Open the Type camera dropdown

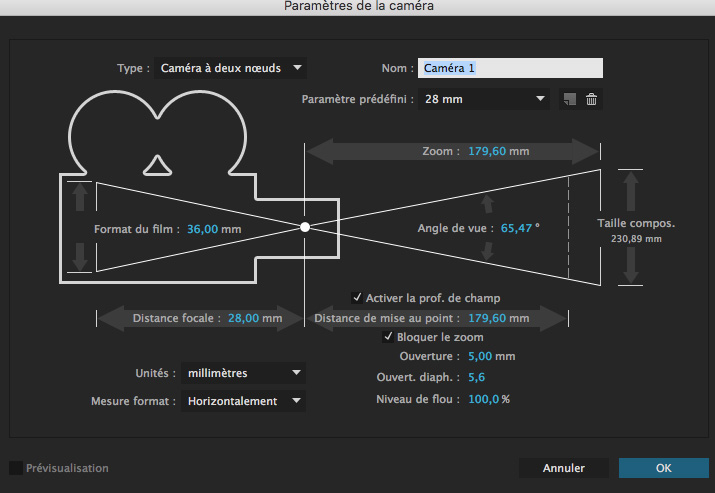[x=230, y=68]
